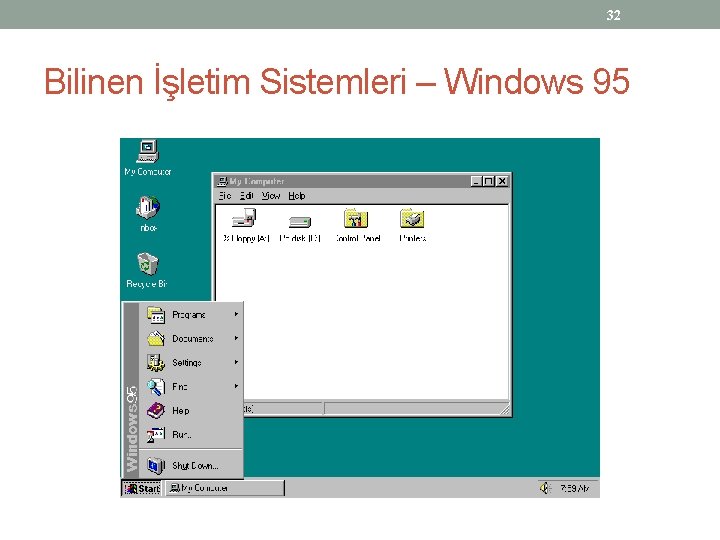Viewport: 720px width, 540px height.
Task: Open the My Computer desktop icon
Action: click(147, 152)
